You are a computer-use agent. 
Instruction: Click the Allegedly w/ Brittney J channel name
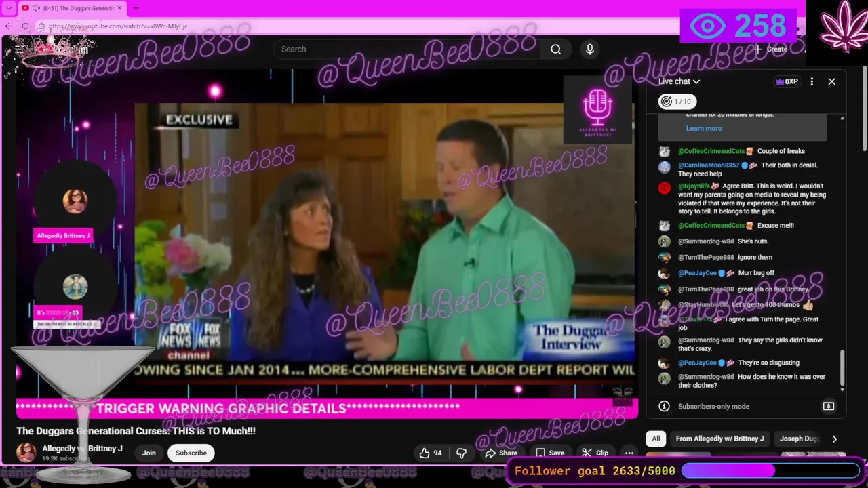pyautogui.click(x=82, y=449)
